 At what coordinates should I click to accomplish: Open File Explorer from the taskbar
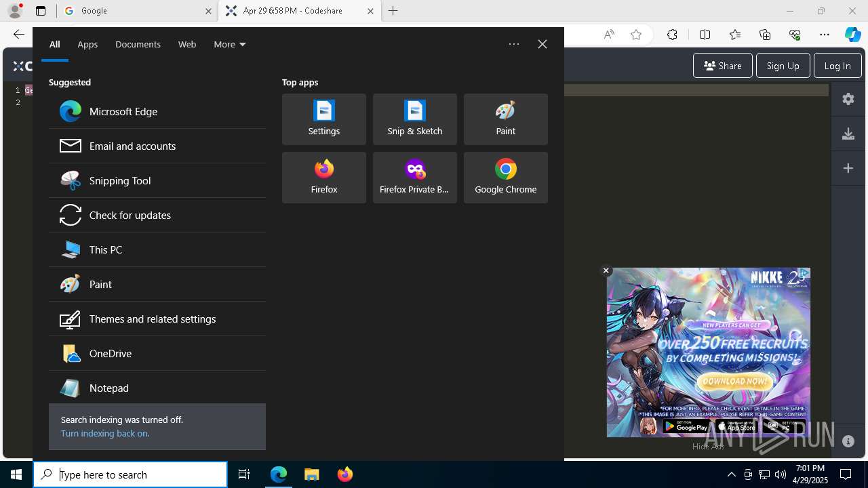coord(311,474)
